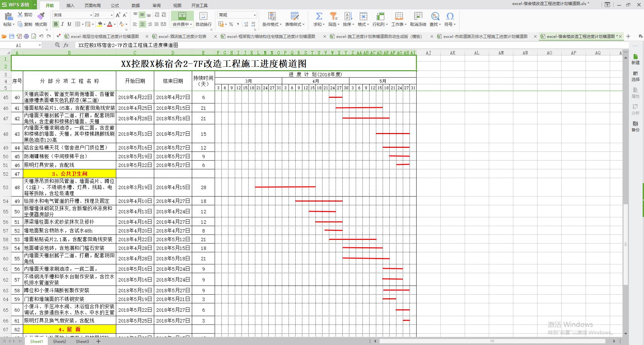Screen dimensions: 644x345
Task: Toggle Wrap Text (自动换行)
Action: click(x=203, y=16)
